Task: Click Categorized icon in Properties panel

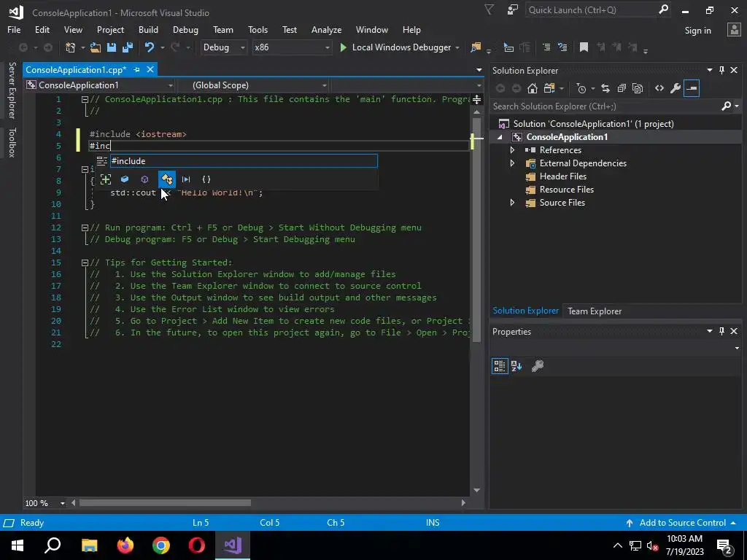Action: click(499, 366)
